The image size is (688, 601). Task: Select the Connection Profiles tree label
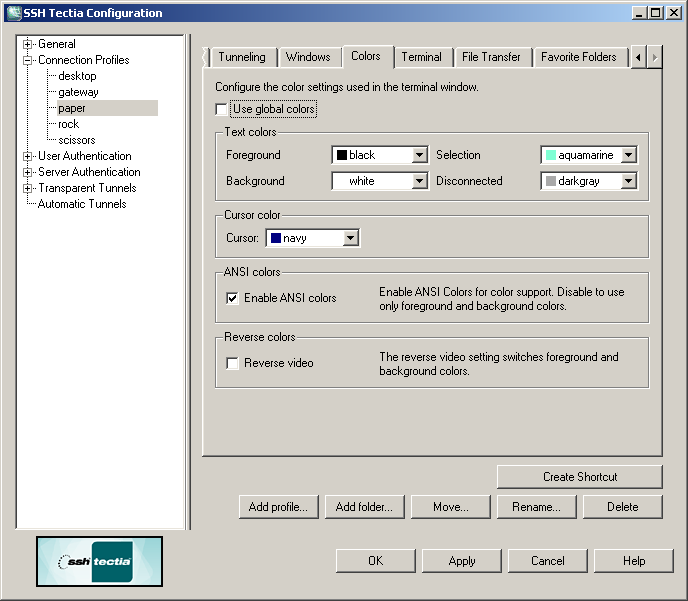coord(84,60)
